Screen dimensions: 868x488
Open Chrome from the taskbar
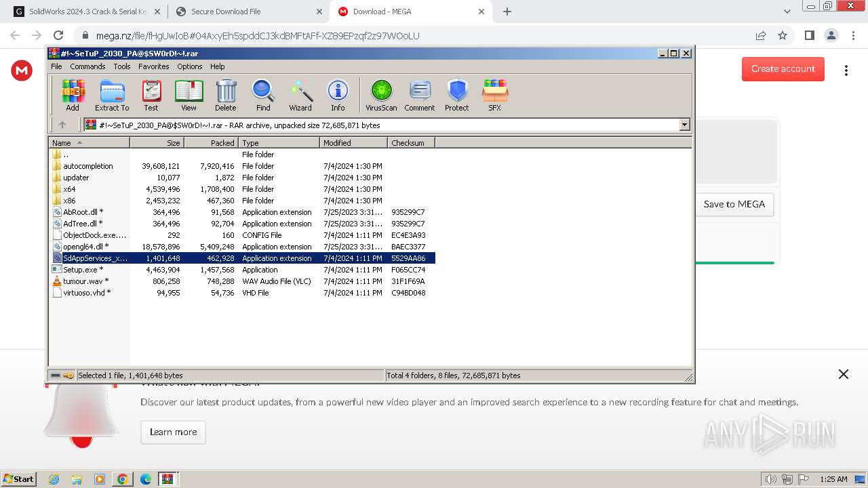click(122, 479)
